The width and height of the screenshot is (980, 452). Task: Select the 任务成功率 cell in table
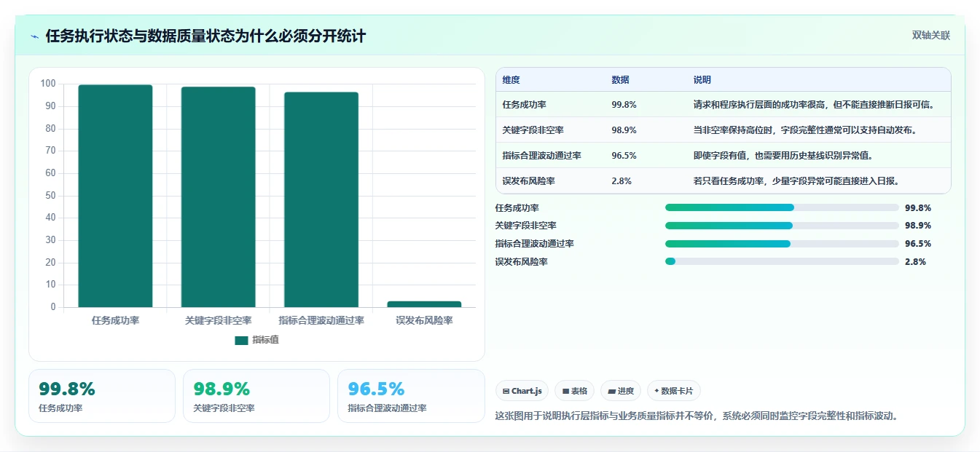(x=525, y=105)
